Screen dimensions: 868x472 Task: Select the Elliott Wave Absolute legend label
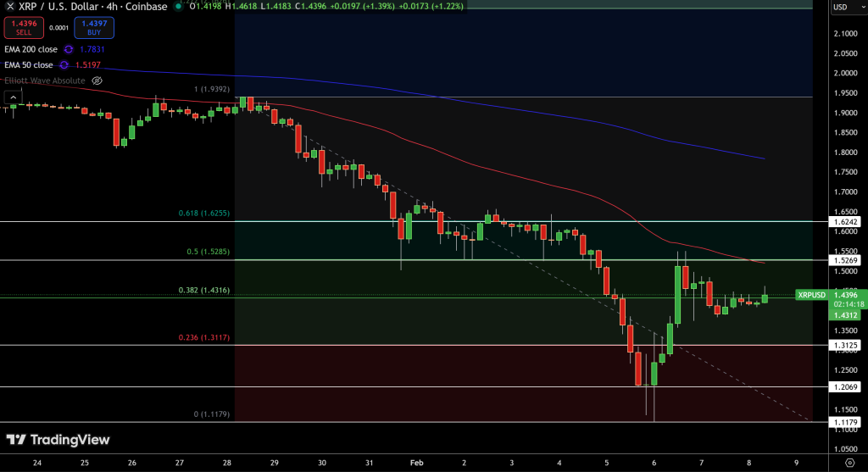(45, 81)
